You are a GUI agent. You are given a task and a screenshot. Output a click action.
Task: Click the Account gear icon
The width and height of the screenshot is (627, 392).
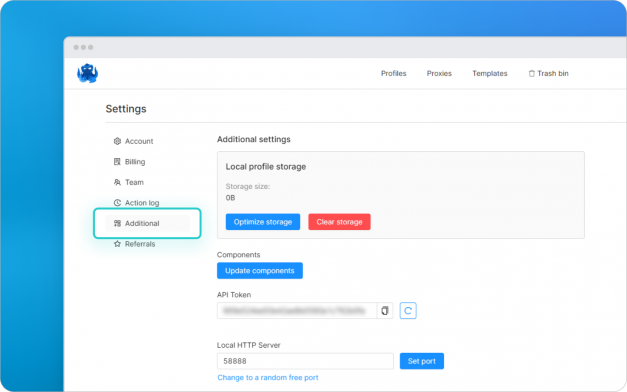(117, 141)
